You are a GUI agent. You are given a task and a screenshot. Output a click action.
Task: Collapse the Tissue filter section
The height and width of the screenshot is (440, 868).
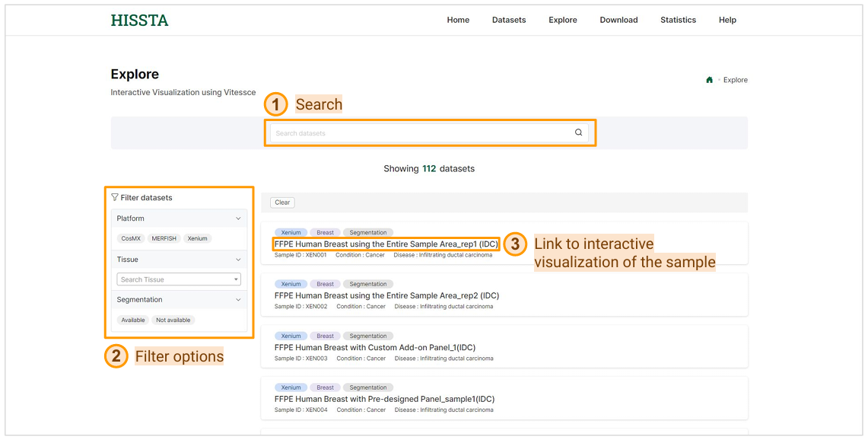coord(238,260)
